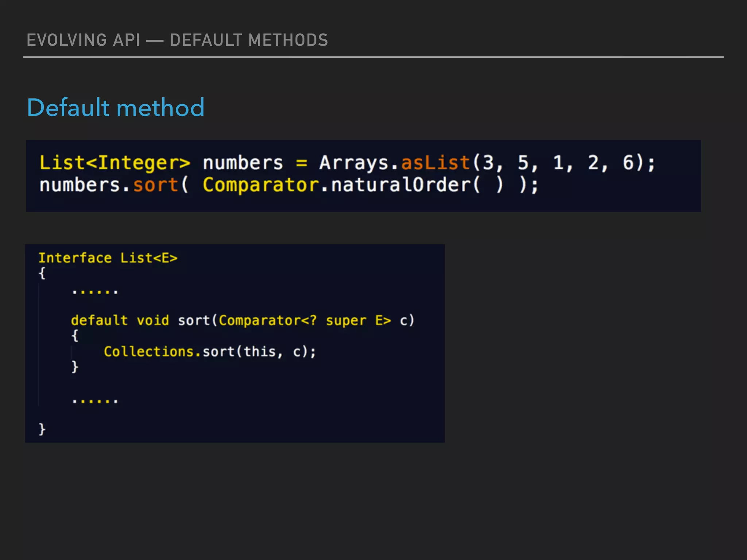Select the 'Default method' heading
747x560 pixels.
116,108
